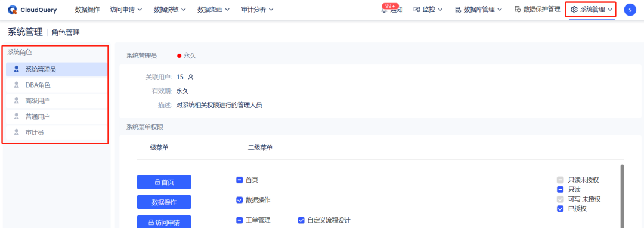Screen dimensions: 644x228
Task: Click the 只读 legend checkbox
Action: click(x=560, y=189)
